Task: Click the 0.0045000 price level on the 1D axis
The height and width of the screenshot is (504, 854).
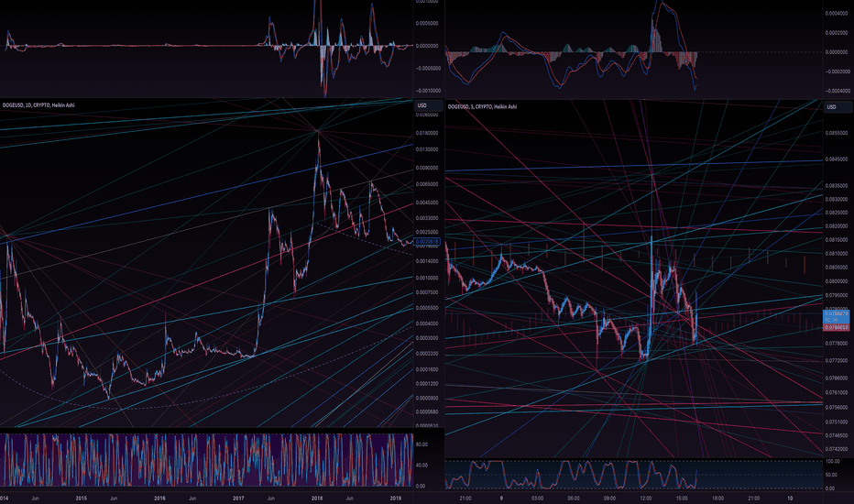Action: pos(426,203)
